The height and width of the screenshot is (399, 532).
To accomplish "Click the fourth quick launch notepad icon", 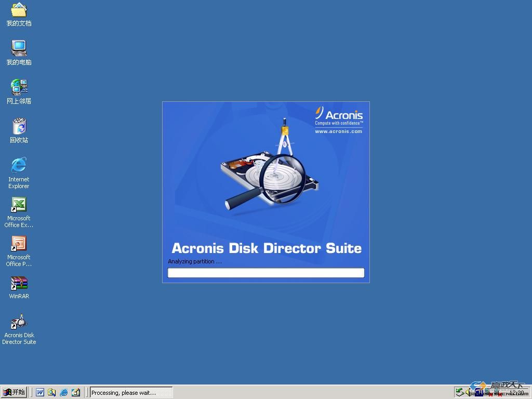I will pos(76,392).
